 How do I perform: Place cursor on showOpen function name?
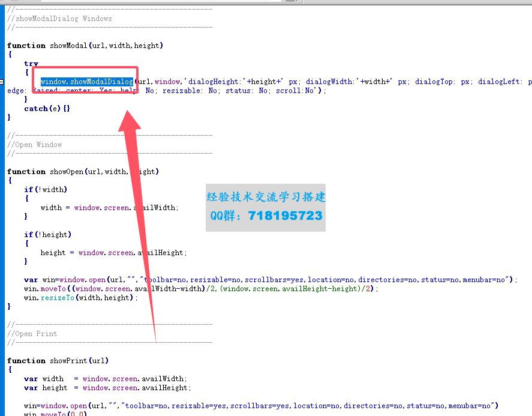coord(67,172)
